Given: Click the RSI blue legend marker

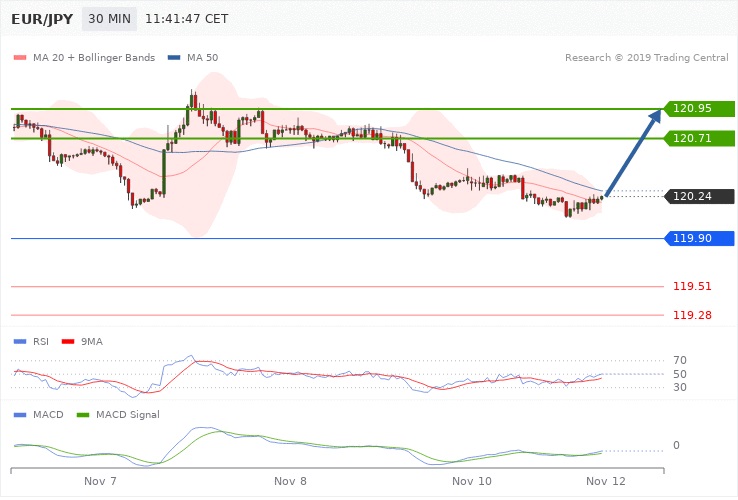Looking at the screenshot, I should coord(20,341).
